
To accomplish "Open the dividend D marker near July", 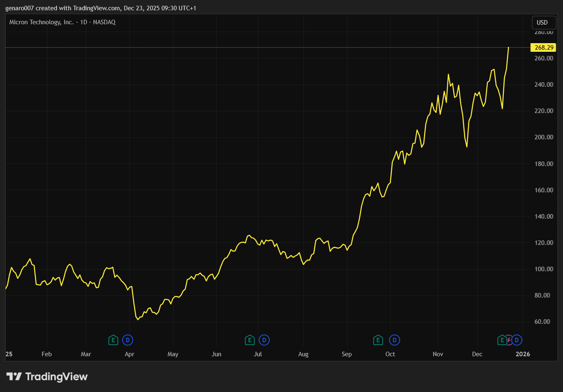I will 264,340.
